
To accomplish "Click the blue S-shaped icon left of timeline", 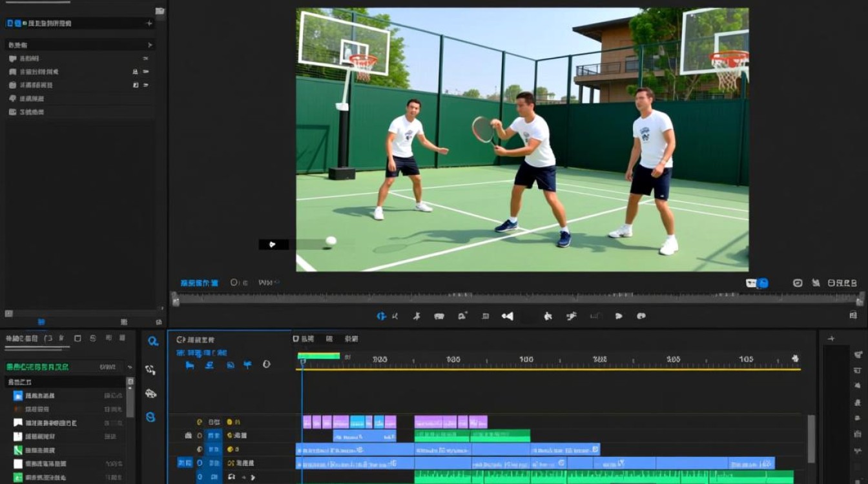I will click(150, 417).
